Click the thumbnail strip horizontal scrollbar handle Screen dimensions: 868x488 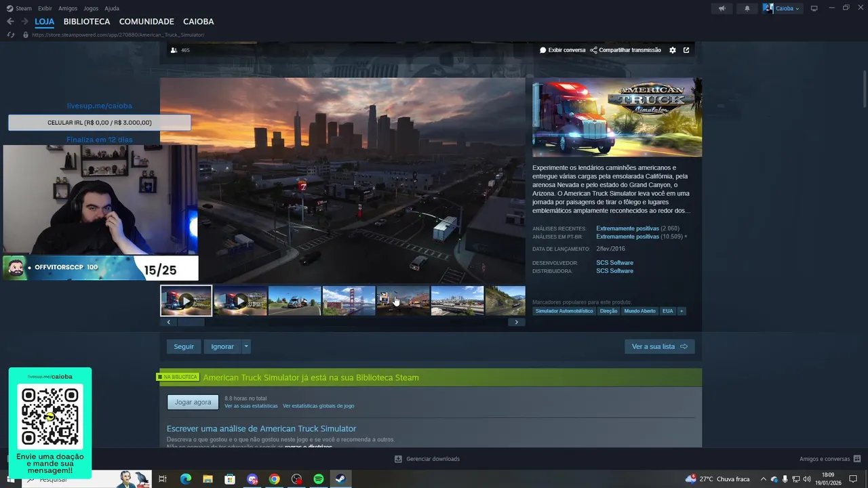(x=191, y=322)
